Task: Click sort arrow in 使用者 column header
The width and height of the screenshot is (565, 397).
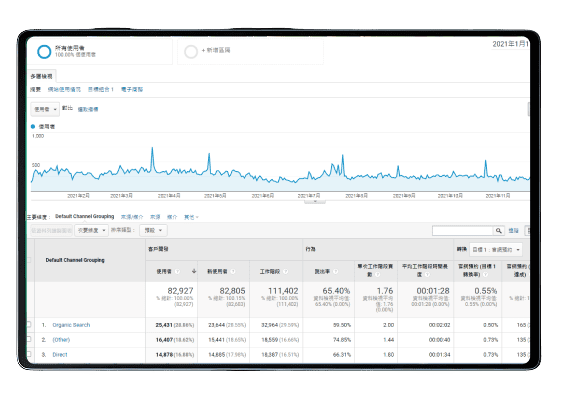Action: (194, 271)
